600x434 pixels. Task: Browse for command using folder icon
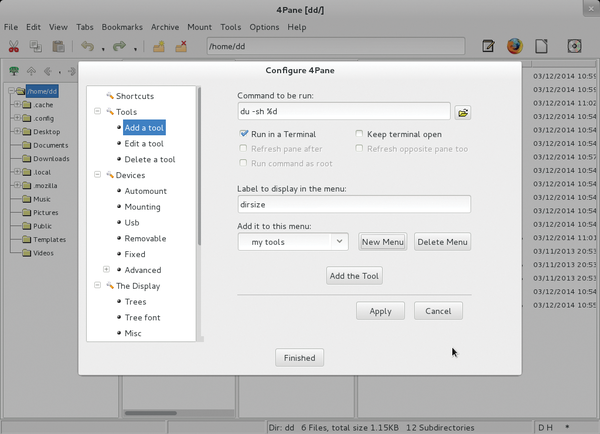pos(463,113)
